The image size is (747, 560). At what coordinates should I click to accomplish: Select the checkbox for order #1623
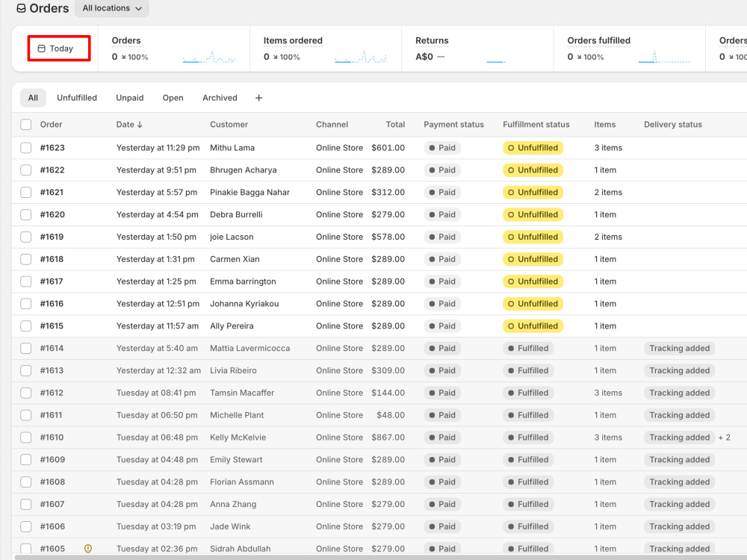click(26, 148)
